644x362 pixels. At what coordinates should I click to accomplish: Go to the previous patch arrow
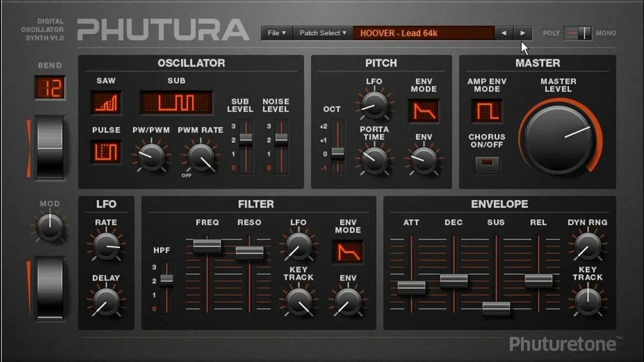point(504,33)
